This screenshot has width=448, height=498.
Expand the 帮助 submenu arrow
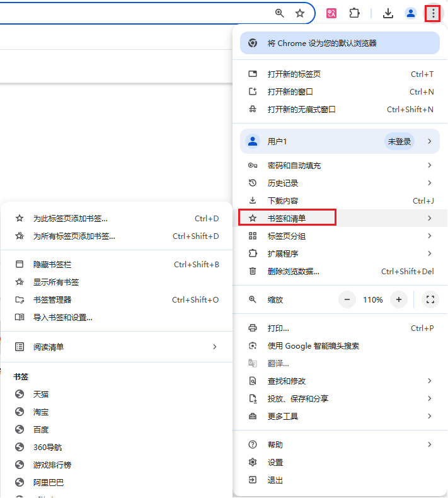point(430,444)
